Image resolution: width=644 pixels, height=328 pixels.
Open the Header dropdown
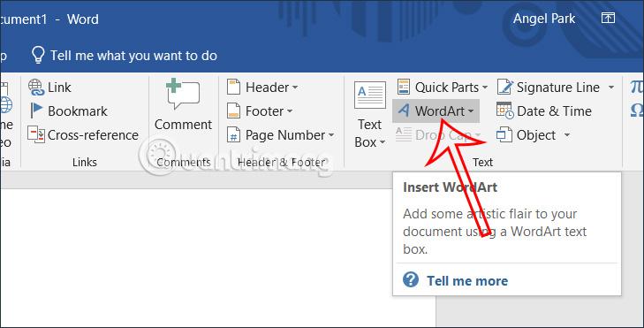262,88
